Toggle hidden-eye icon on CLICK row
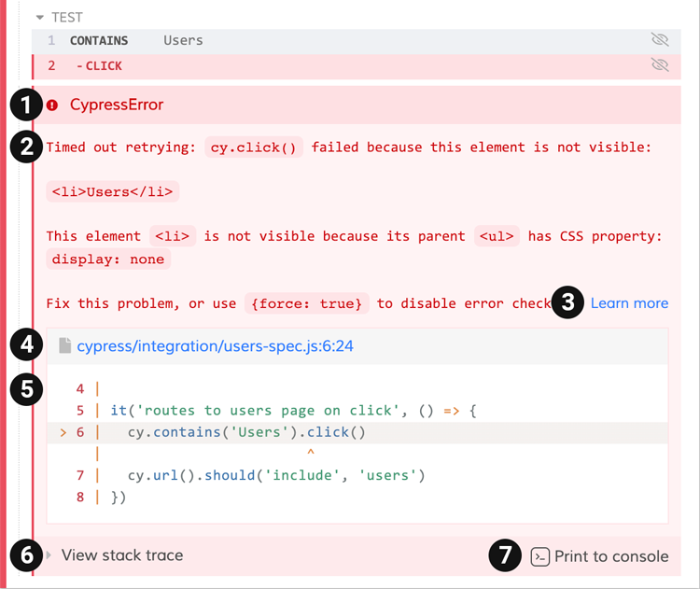Screen dimensions: 700x589 [x=660, y=65]
